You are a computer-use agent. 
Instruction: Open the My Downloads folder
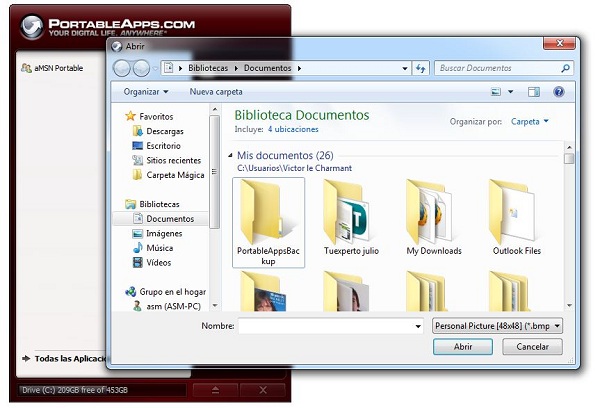(434, 218)
